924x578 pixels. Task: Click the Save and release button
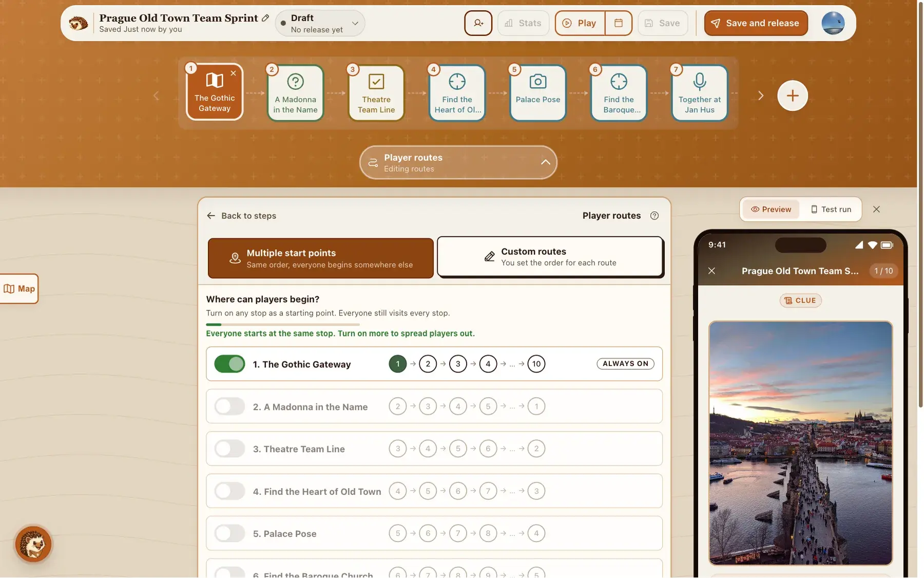tap(756, 23)
